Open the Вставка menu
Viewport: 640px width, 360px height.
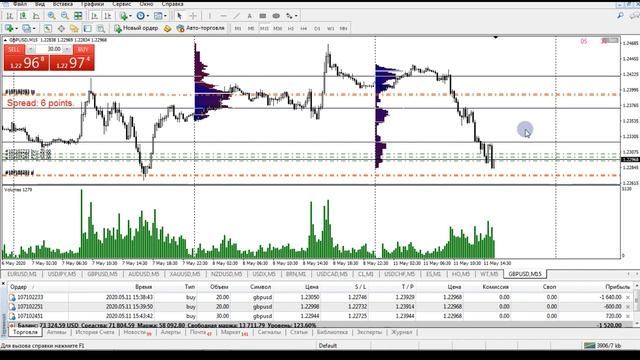point(62,4)
